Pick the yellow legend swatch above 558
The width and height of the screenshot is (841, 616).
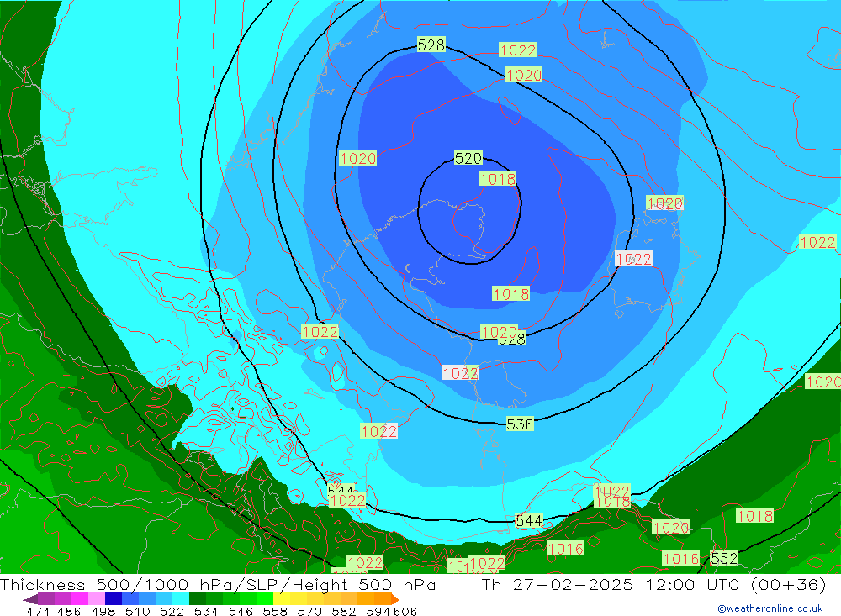(x=281, y=599)
